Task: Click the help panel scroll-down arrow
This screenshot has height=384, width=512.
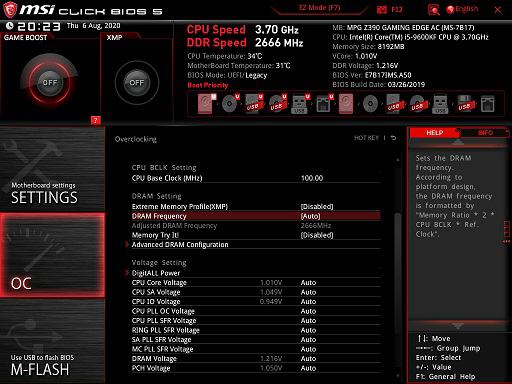Action: click(x=458, y=326)
